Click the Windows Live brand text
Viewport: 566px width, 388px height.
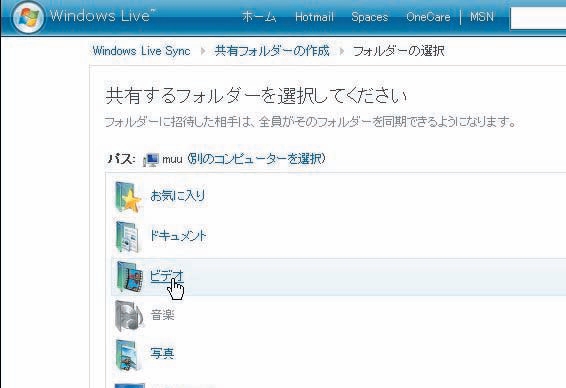(x=103, y=16)
